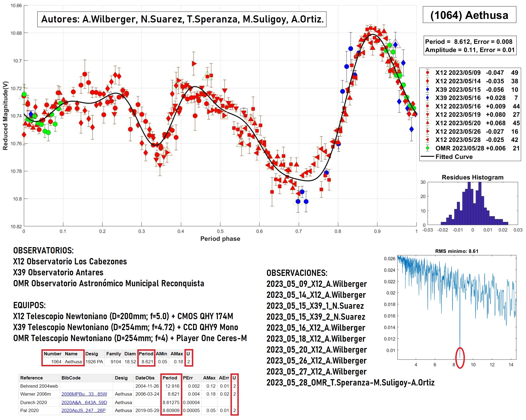Click OMR Observatorio Astronómico Municipal Reconquista line
The width and height of the screenshot is (526, 420).
[109, 283]
